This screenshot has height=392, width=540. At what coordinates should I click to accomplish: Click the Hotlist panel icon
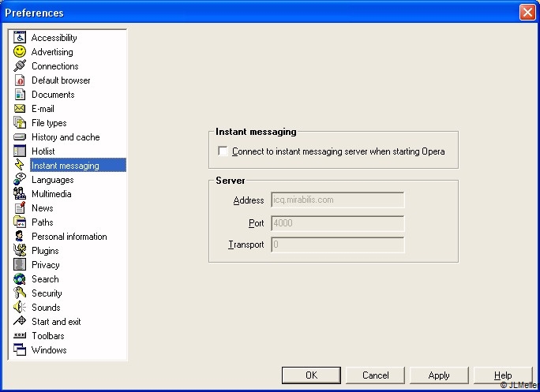pyautogui.click(x=20, y=151)
